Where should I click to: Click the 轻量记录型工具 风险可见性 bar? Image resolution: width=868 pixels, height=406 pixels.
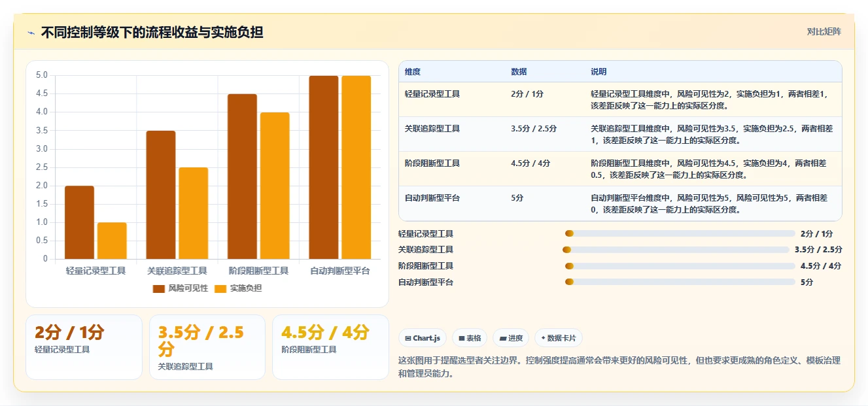(79, 222)
